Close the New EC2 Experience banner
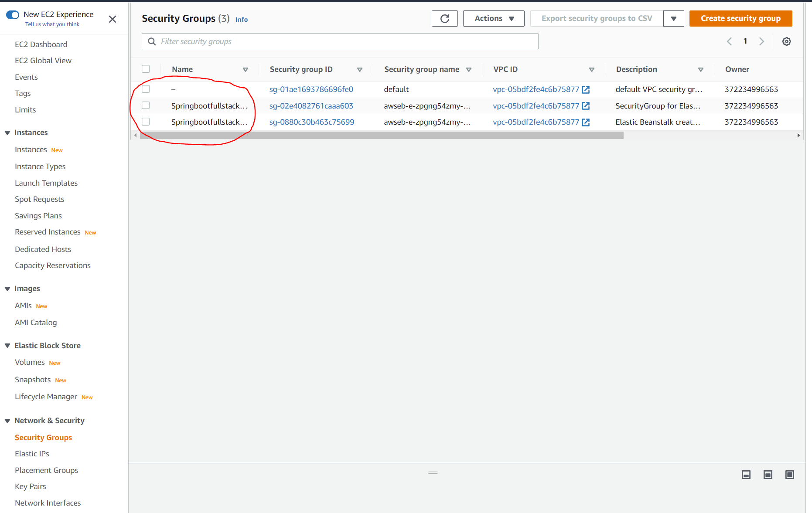The image size is (812, 513). pos(113,19)
